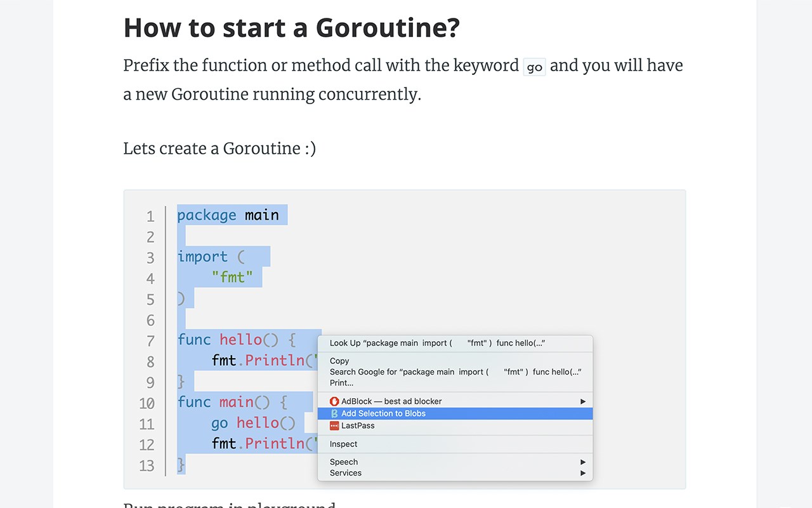Expand the Services submenu arrow
Image resolution: width=812 pixels, height=508 pixels.
pos(583,473)
